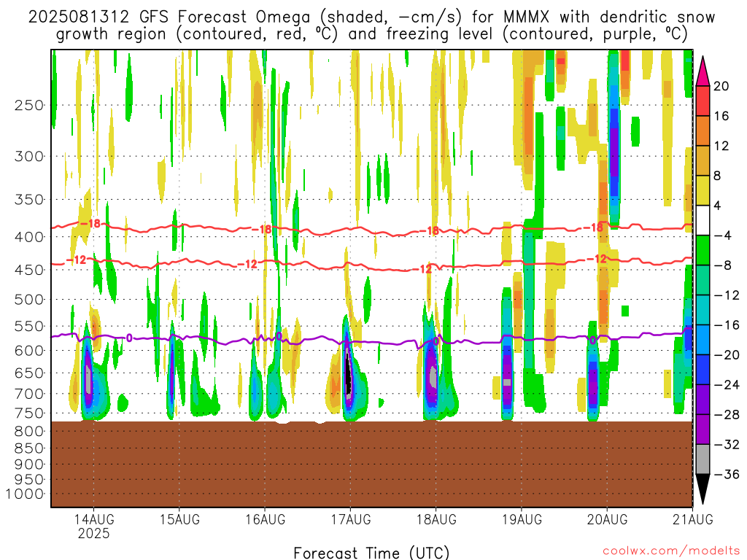This screenshot has height=560, width=747.
Task: Click the Forecast Time (UTC) axis title
Action: tap(371, 553)
